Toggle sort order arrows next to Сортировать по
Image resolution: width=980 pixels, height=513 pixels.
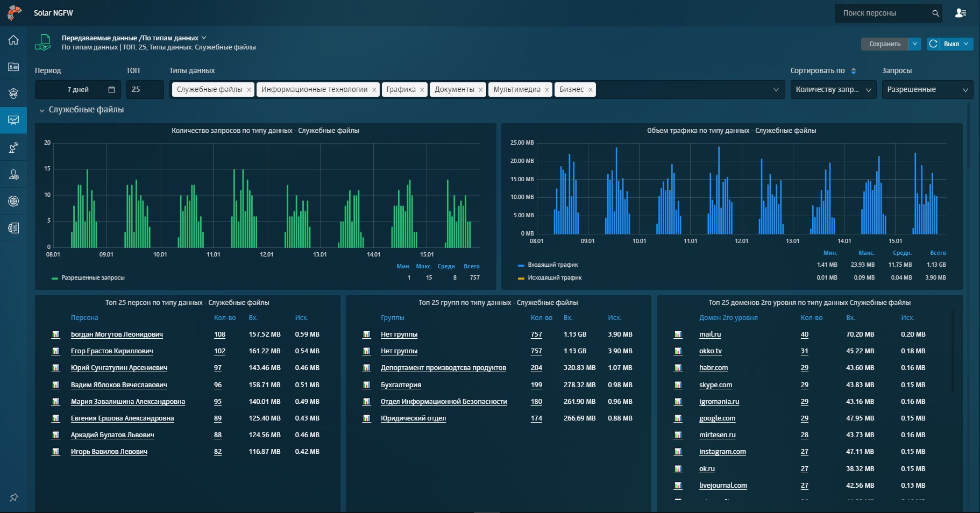[x=854, y=71]
